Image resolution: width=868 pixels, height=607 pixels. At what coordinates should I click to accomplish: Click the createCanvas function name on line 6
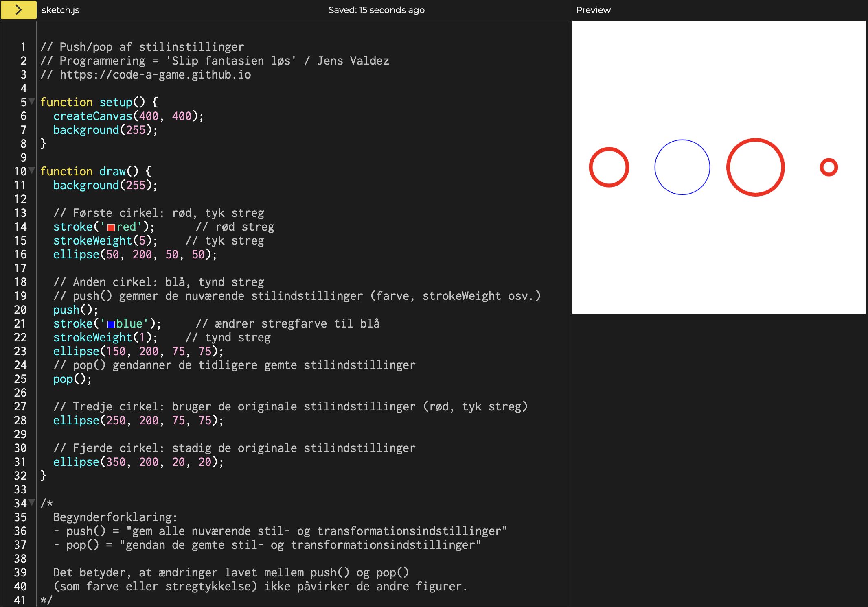(93, 116)
